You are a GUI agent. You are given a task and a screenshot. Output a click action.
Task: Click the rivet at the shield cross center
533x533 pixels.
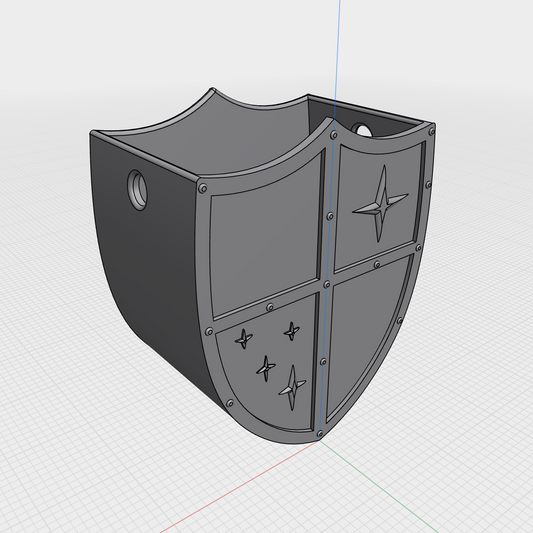327,284
